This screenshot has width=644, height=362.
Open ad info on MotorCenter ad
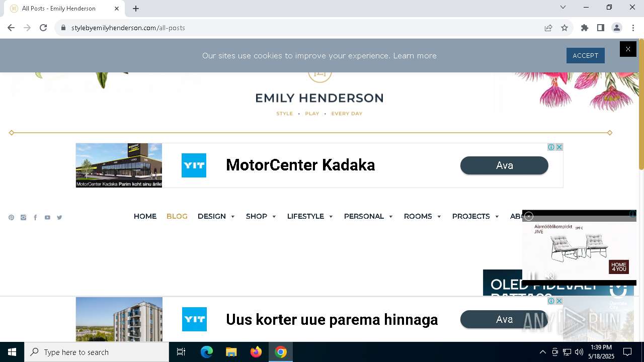(x=551, y=147)
